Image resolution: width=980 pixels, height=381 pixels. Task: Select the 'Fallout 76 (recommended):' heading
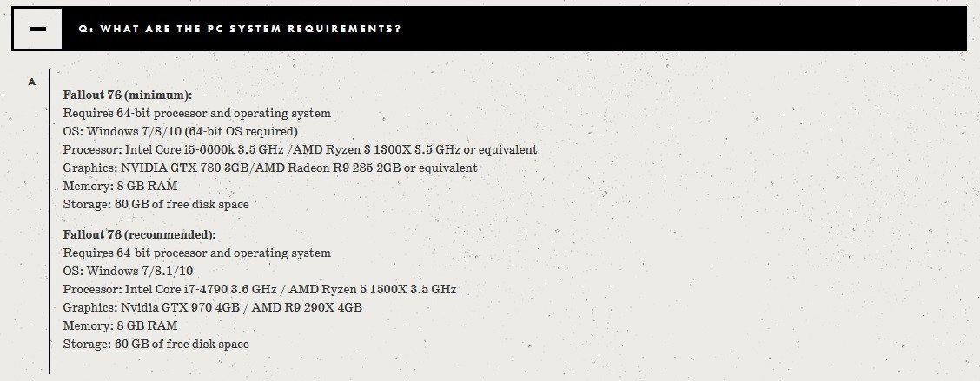coord(139,235)
